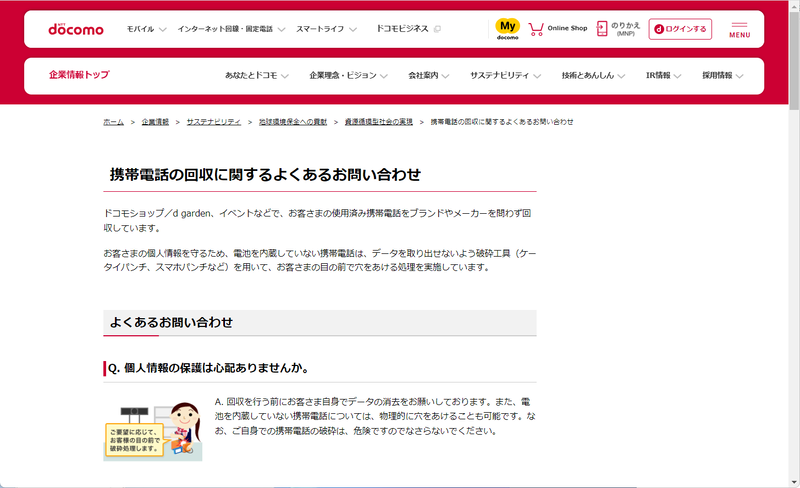Image resolution: width=800 pixels, height=488 pixels.
Task: Open ドコモビジネス link
Action: (x=402, y=29)
